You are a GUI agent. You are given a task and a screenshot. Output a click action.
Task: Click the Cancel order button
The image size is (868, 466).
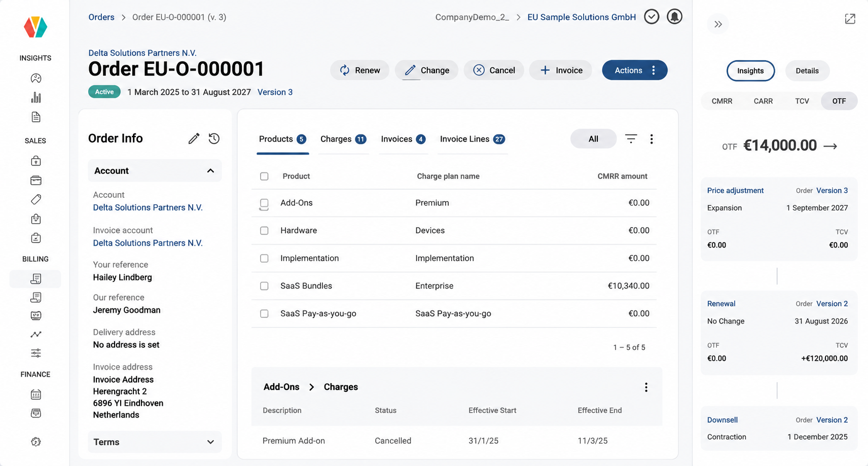(x=494, y=70)
